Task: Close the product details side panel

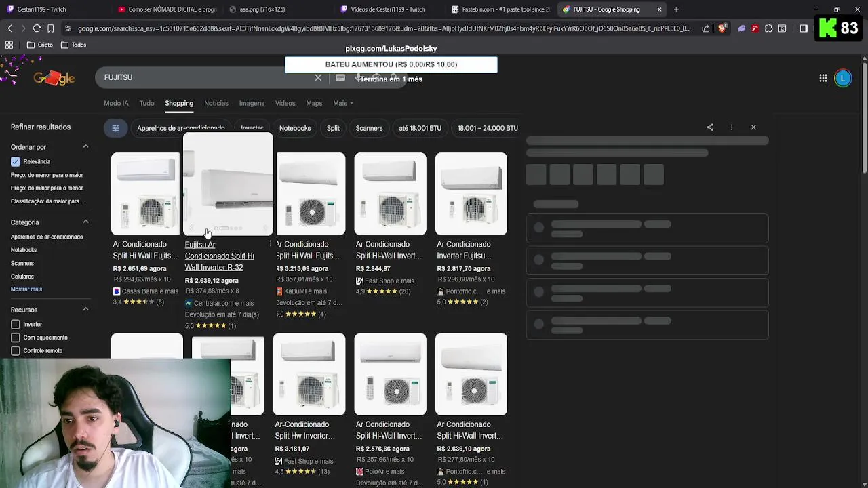Action: pyautogui.click(x=753, y=127)
